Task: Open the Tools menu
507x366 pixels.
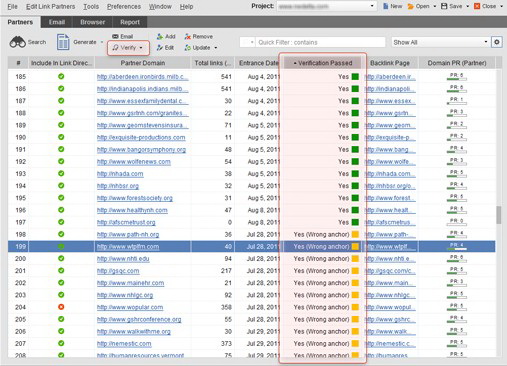Action: tap(91, 6)
